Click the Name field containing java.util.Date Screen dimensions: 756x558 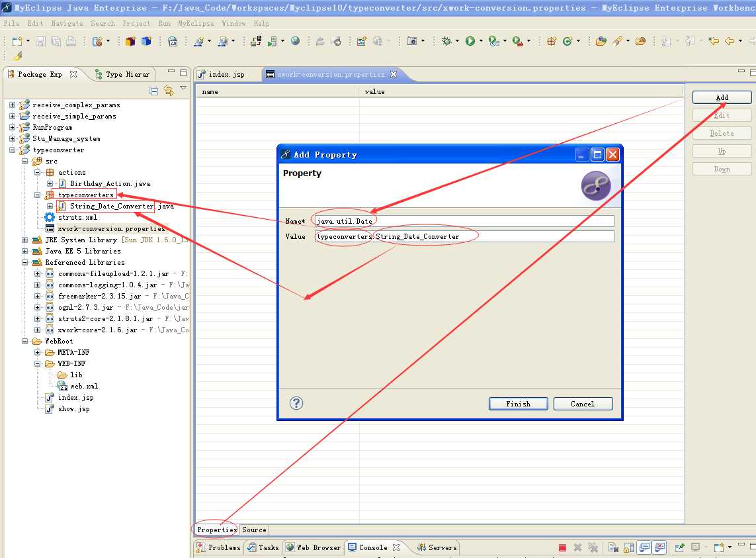click(464, 221)
